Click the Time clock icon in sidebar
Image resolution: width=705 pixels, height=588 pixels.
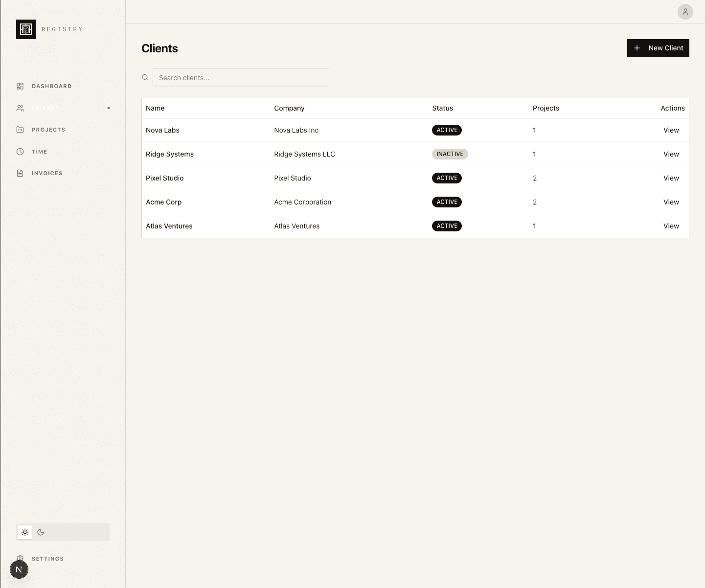(20, 152)
